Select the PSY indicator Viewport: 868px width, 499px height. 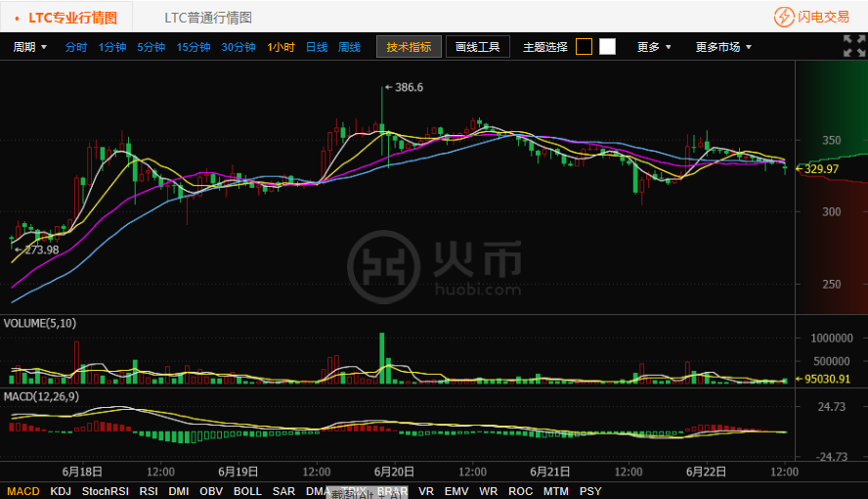(590, 491)
